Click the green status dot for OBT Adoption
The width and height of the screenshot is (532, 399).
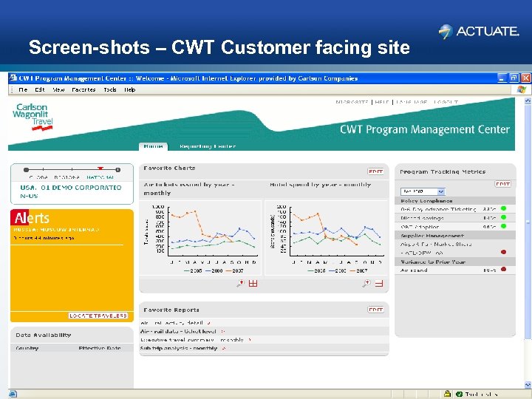point(503,226)
